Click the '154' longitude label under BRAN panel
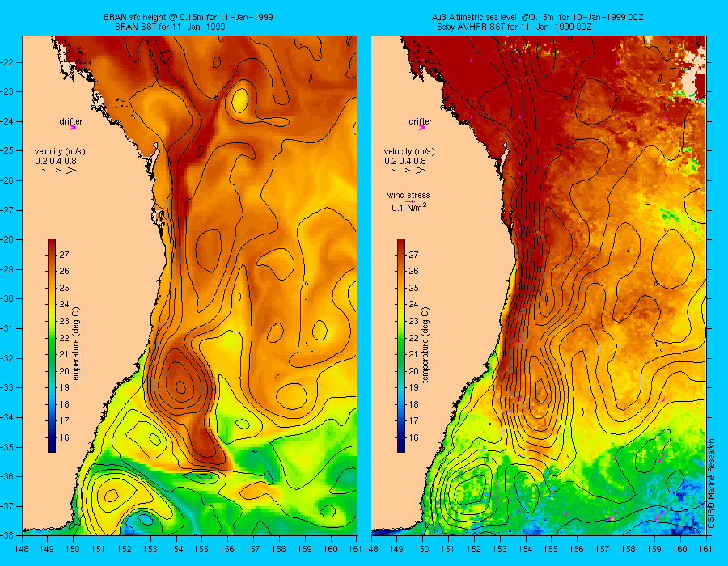This screenshot has height=566, width=728. (x=176, y=549)
